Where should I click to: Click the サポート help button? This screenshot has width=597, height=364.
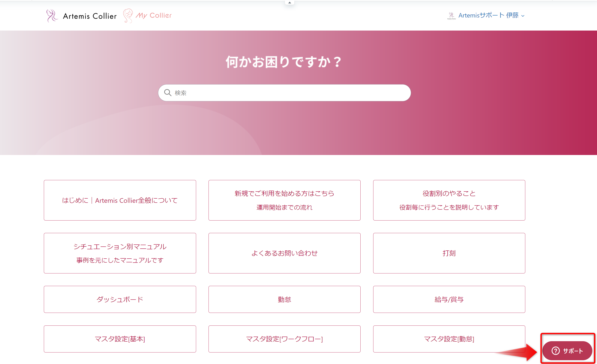pos(567,351)
